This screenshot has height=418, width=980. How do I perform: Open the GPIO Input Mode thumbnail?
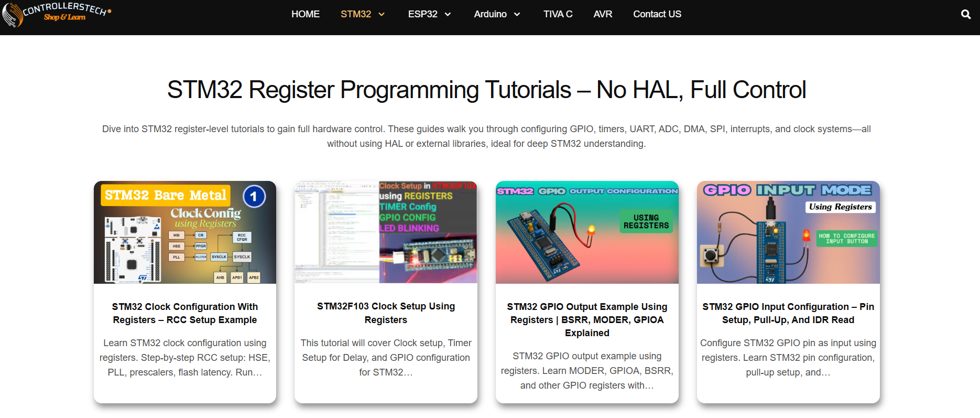coord(788,232)
